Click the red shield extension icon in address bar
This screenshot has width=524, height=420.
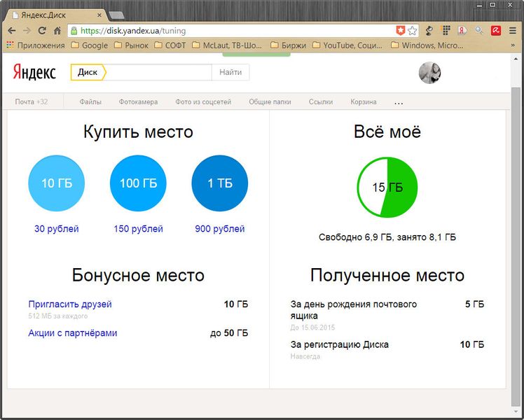pos(400,31)
